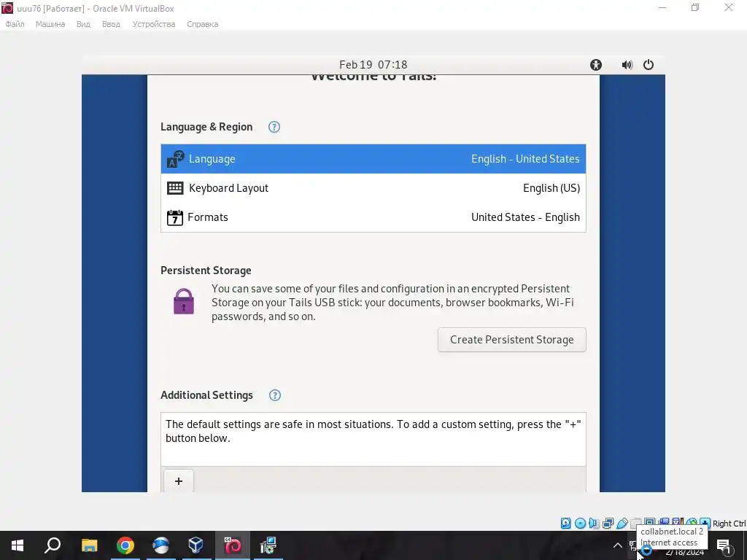This screenshot has width=747, height=560.
Task: Click the VirtualBox audio status icon
Action: click(594, 524)
